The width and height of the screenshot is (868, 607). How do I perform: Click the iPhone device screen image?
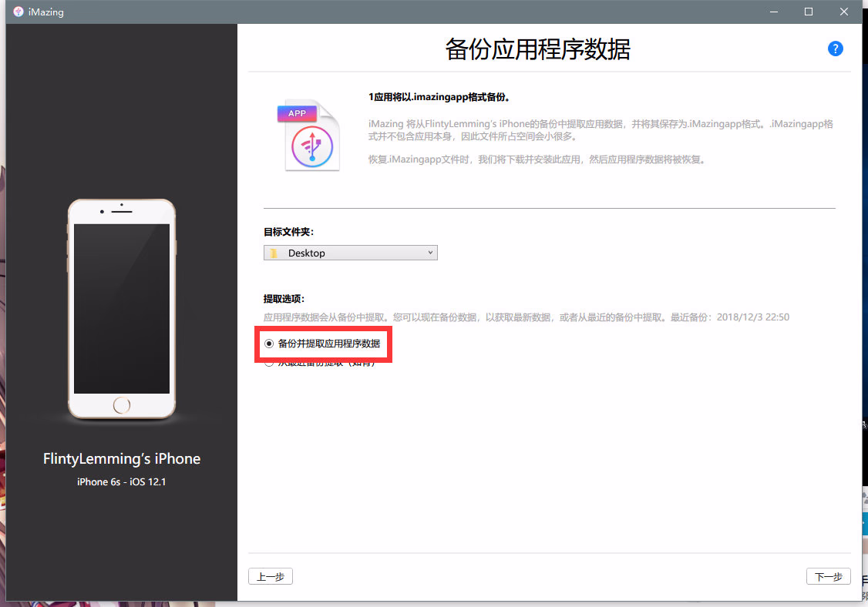tap(122, 308)
